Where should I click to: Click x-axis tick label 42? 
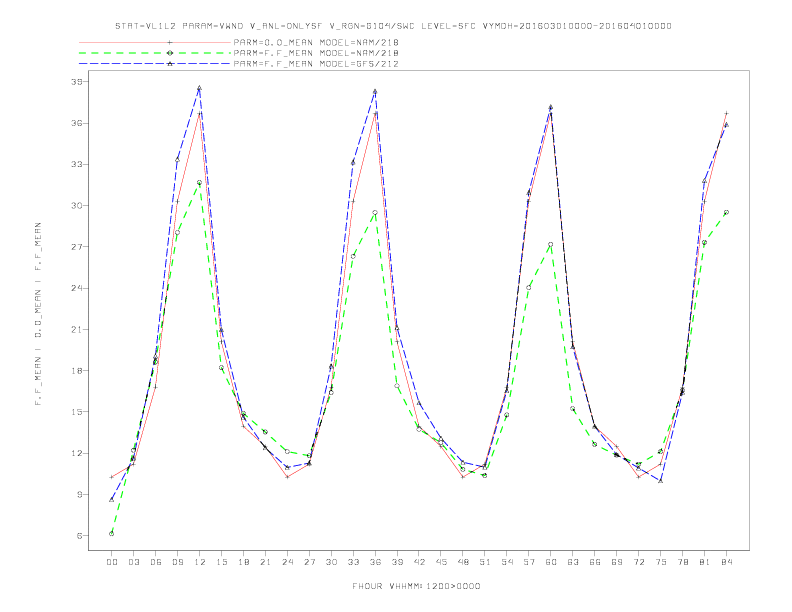point(419,562)
